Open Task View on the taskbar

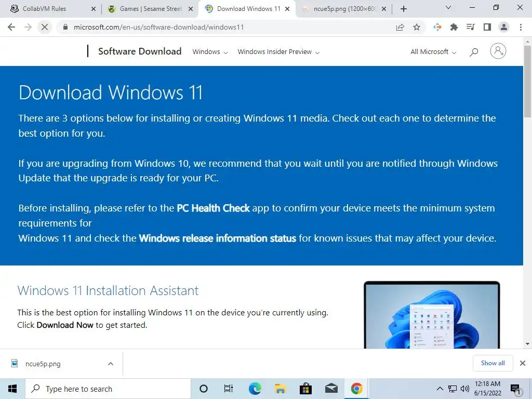[229, 389]
